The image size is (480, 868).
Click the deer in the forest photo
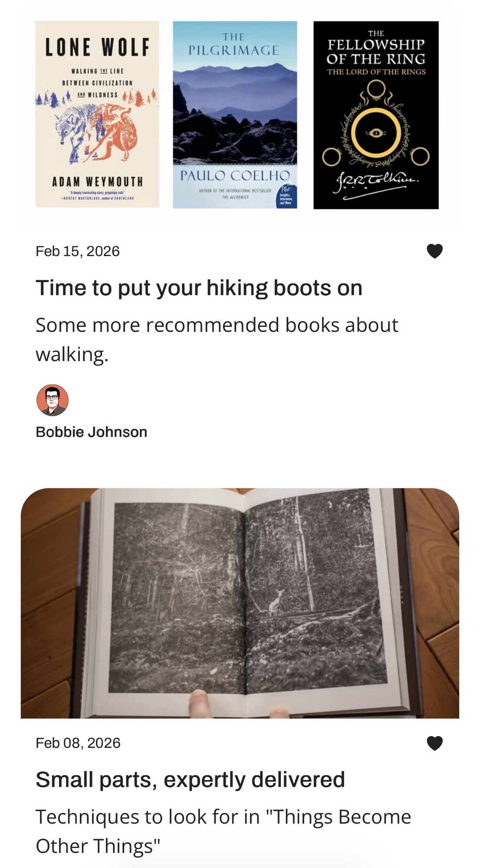click(276, 602)
